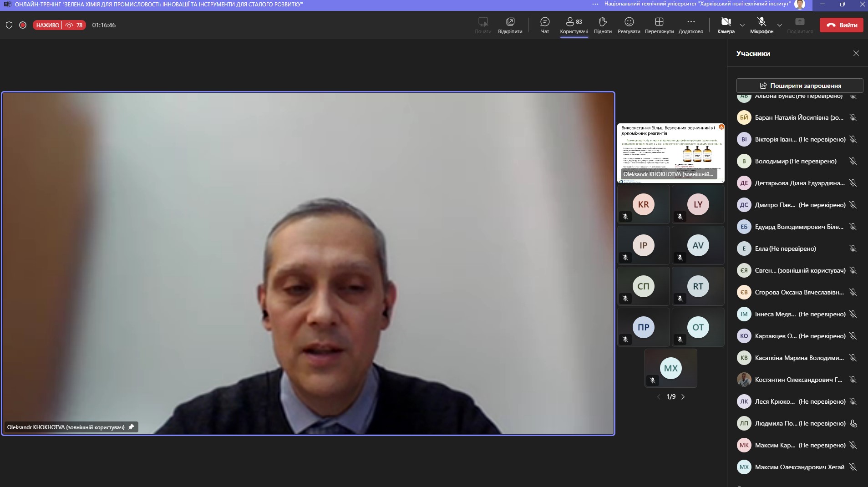Toggle the Користувачі participants panel
Image resolution: width=868 pixels, height=487 pixels.
tap(574, 25)
